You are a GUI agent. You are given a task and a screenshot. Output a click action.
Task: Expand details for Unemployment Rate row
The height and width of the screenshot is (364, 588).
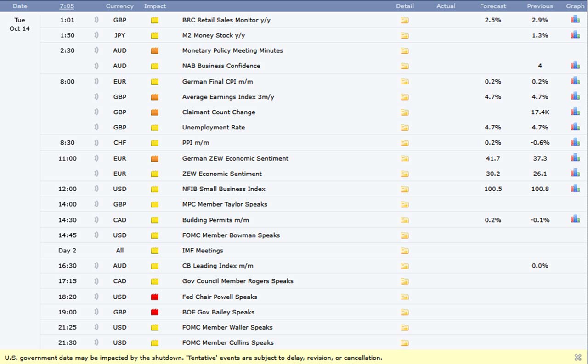point(404,128)
